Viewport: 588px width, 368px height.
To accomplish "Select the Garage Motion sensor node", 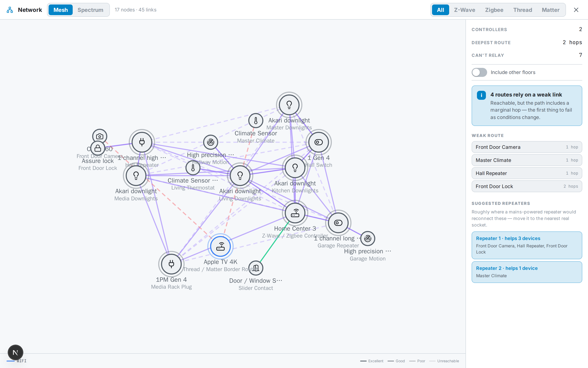I will click(x=368, y=239).
